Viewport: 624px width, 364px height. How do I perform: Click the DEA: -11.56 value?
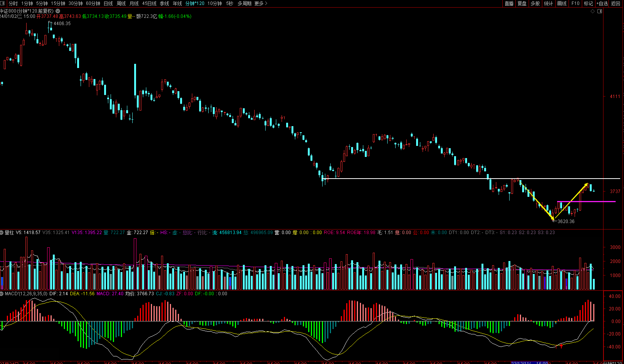tap(82, 294)
